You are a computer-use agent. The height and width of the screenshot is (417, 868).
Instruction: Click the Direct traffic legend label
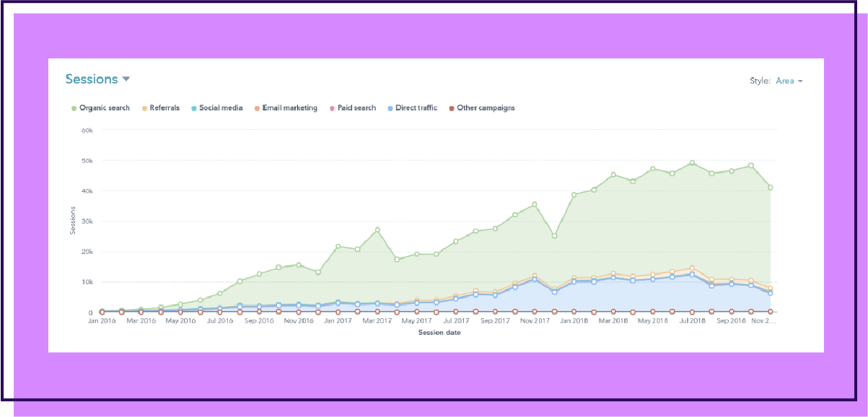416,108
